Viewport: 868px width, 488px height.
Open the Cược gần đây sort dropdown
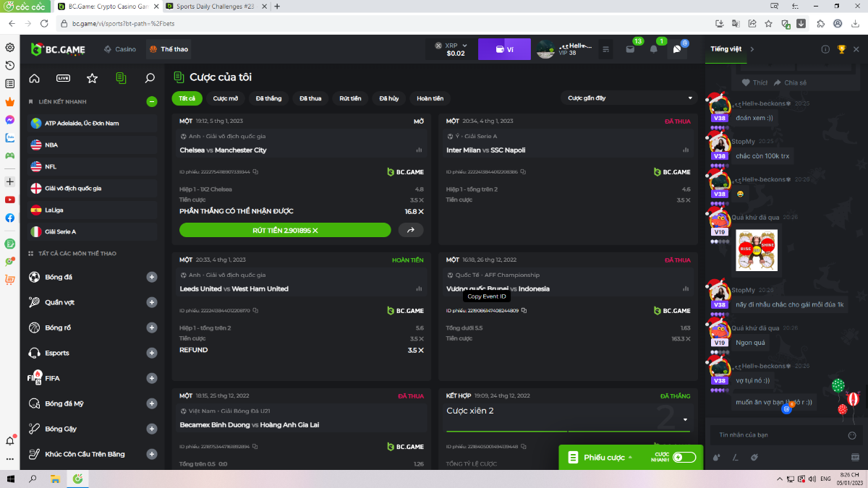(x=629, y=98)
